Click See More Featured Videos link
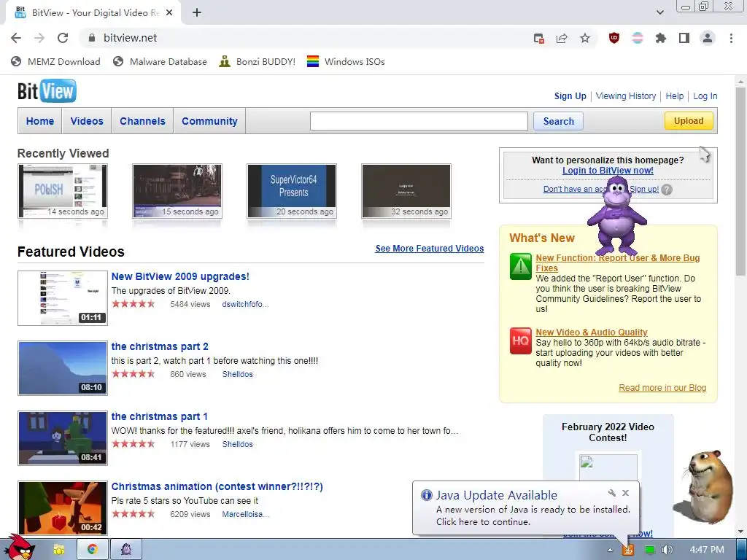 point(429,248)
